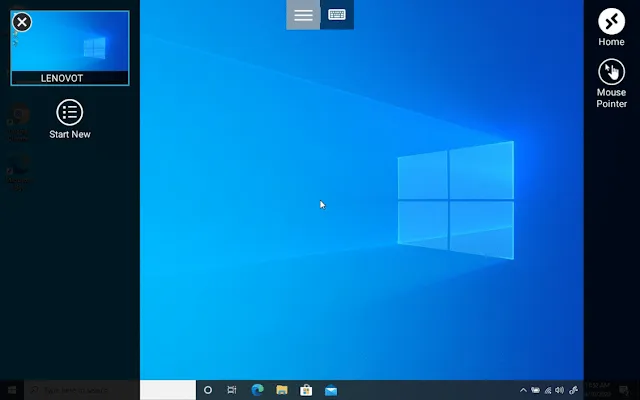The width and height of the screenshot is (640, 400).
Task: Open volume speaker tray icon
Action: click(x=560, y=390)
